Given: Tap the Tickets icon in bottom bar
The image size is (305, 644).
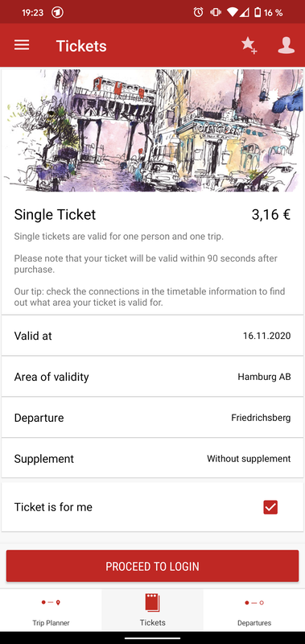Looking at the screenshot, I should (x=152, y=603).
